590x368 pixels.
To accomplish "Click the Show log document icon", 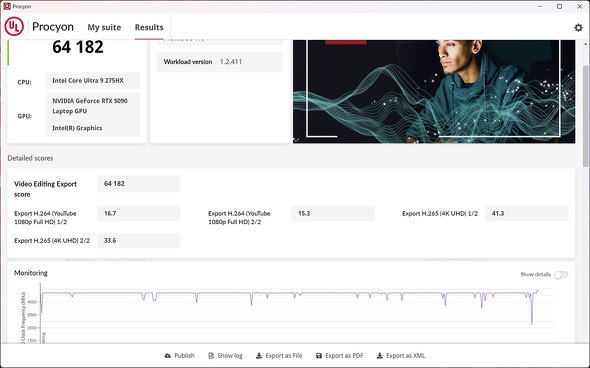I will pyautogui.click(x=211, y=356).
